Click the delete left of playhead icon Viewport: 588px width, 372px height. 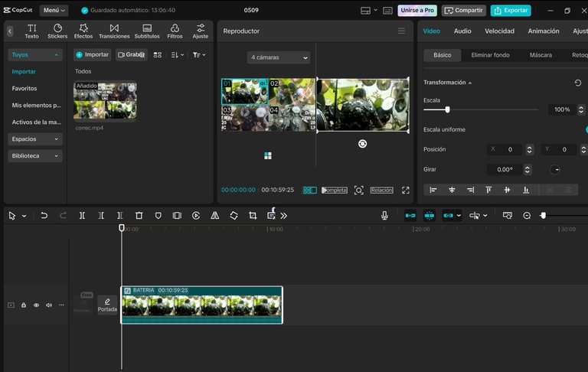[x=101, y=216]
